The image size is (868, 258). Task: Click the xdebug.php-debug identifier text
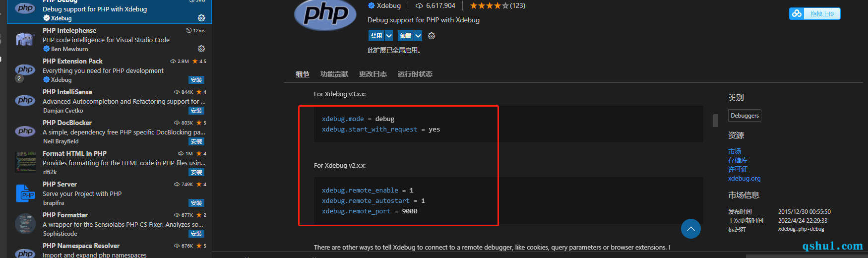801,229
